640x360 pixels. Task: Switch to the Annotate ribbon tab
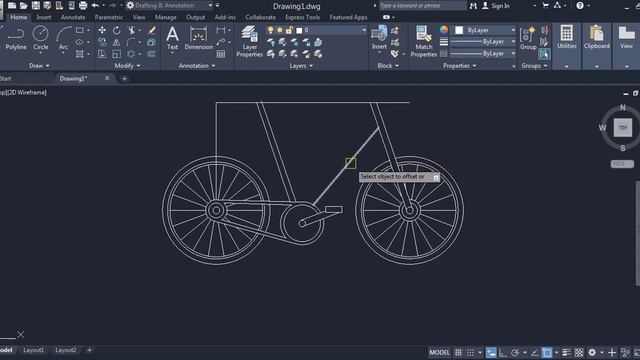[73, 18]
